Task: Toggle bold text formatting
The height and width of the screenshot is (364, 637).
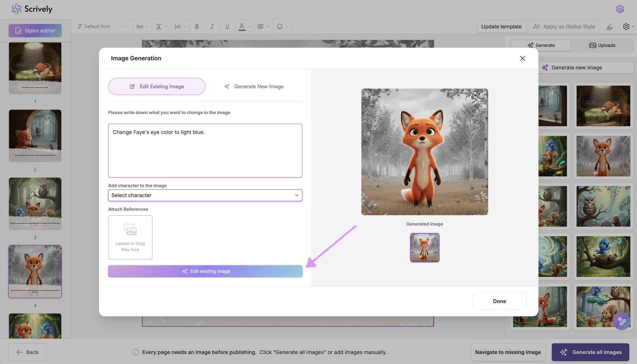Action: 197,27
